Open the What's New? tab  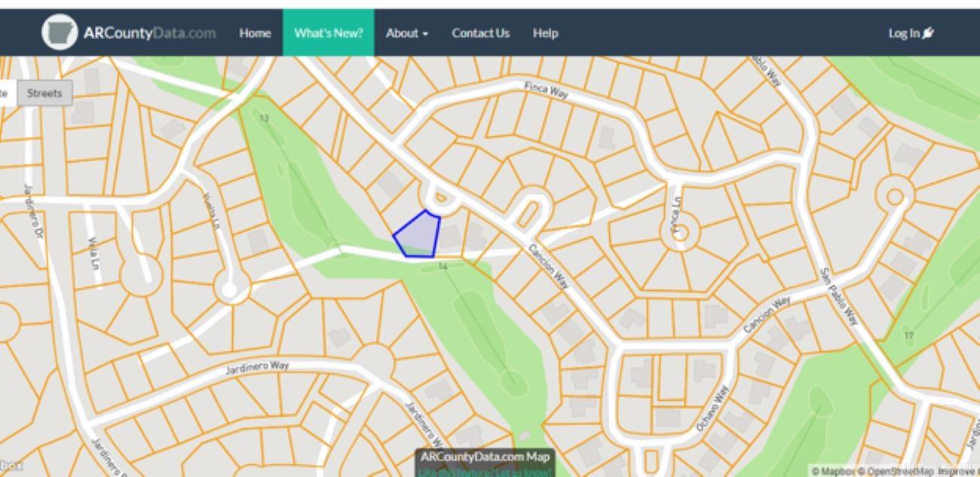[329, 33]
